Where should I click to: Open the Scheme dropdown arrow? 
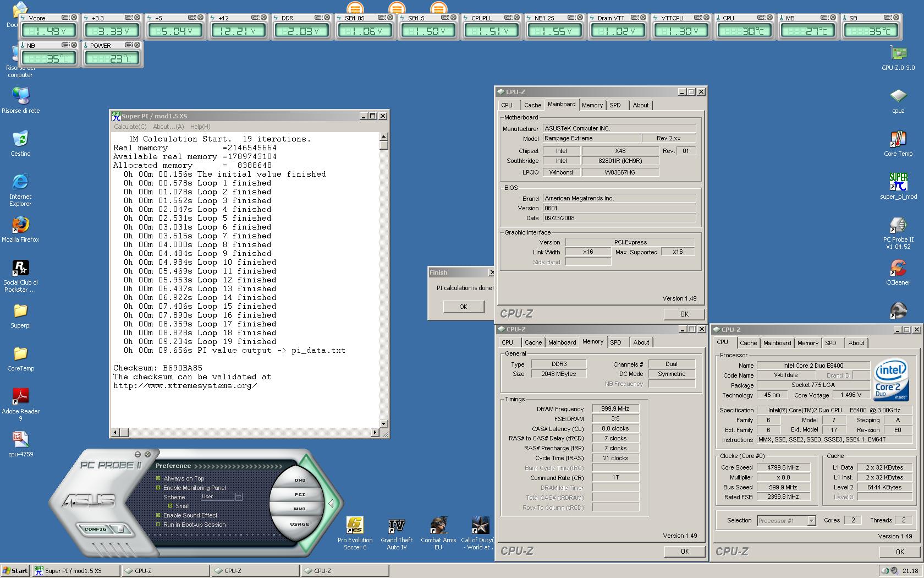click(x=239, y=497)
